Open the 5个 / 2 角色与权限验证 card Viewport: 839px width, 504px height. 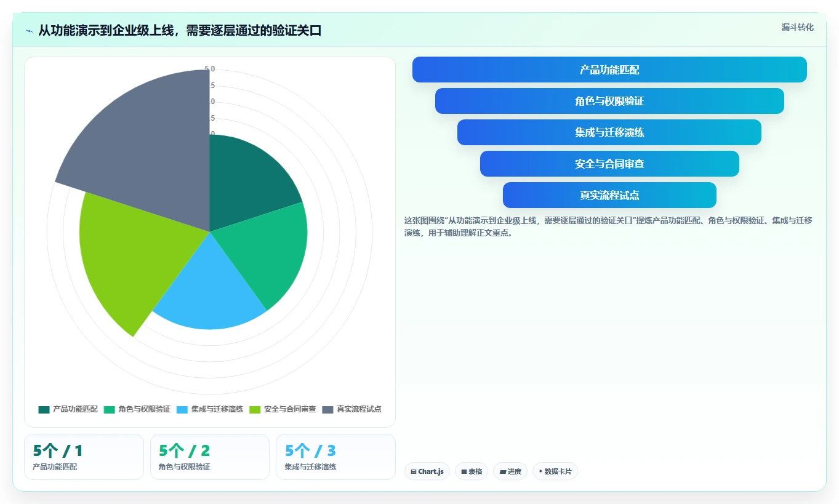pyautogui.click(x=210, y=457)
